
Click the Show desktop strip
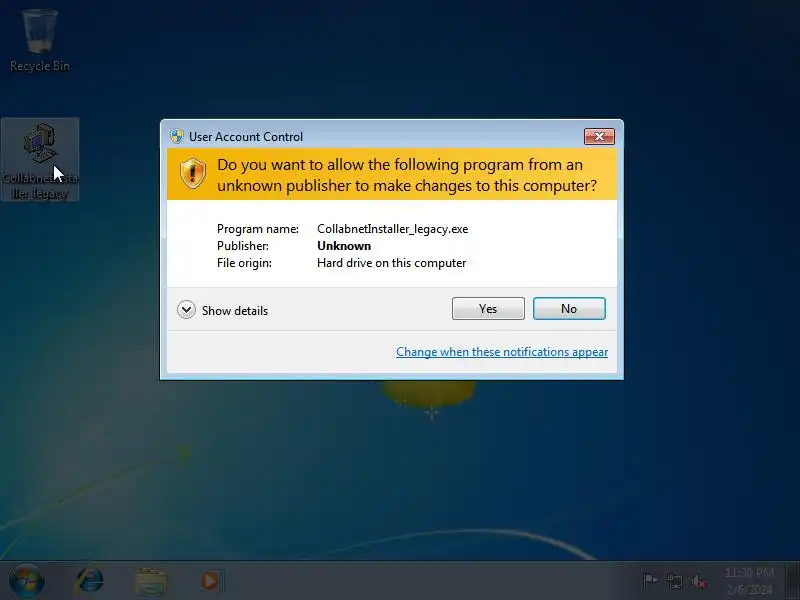coord(793,581)
